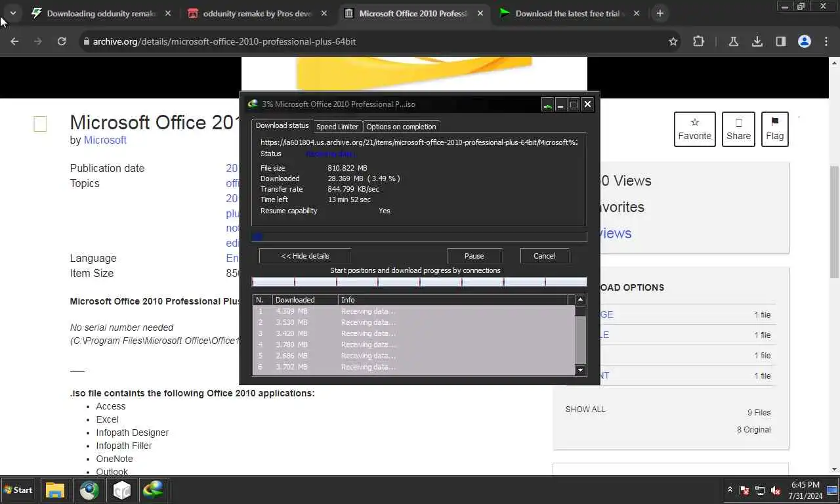Click the Favorite star button on archive.org
840x504 pixels.
(694, 129)
